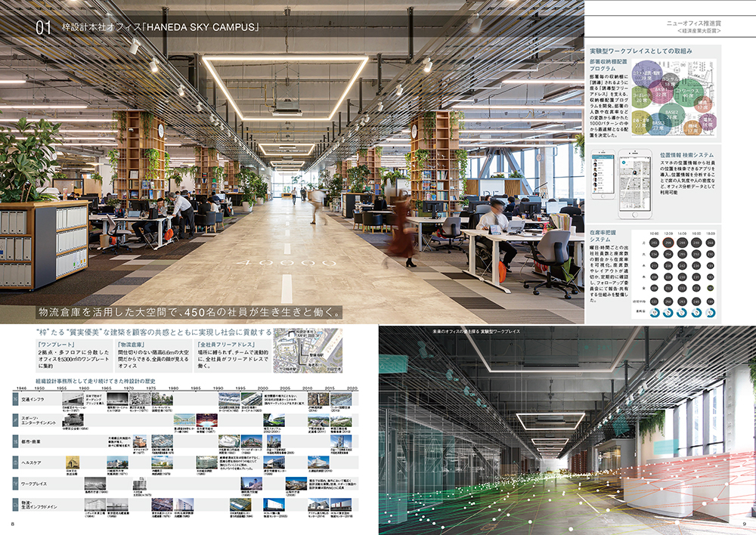Click the 実験型ワークプレイスとしての取組み heading
Image resolution: width=756 pixels, height=535 pixels.
[x=641, y=51]
